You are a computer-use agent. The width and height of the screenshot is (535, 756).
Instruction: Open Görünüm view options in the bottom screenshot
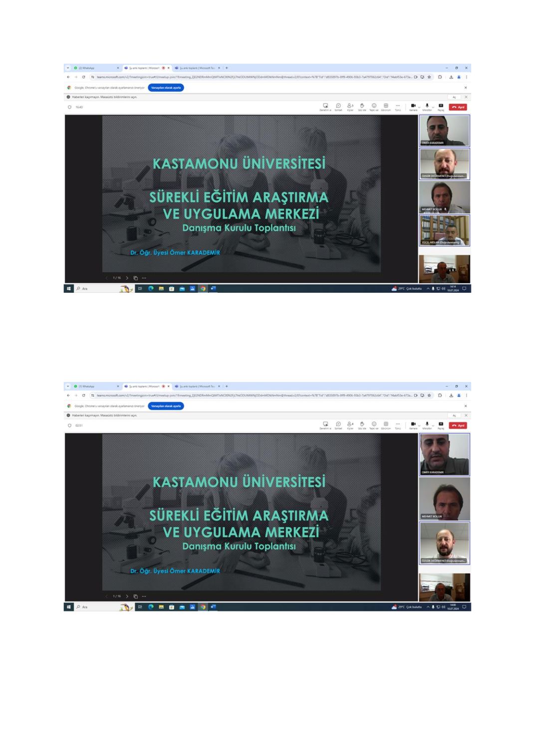pyautogui.click(x=386, y=425)
